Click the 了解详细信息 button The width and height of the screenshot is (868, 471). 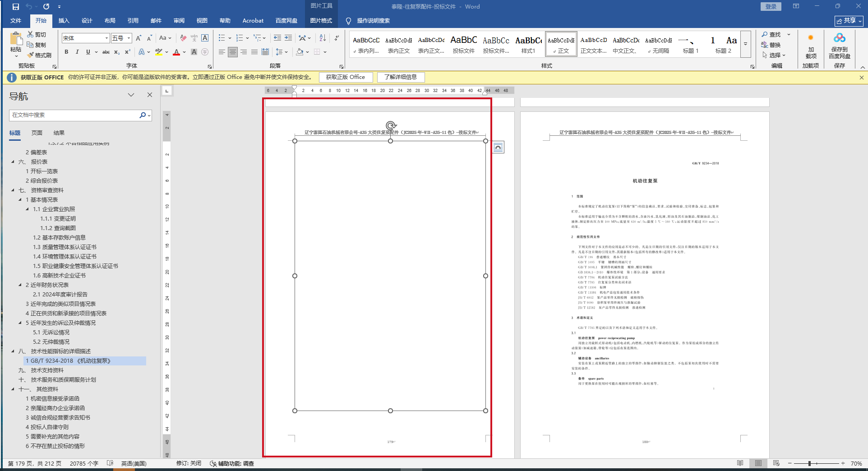point(401,77)
